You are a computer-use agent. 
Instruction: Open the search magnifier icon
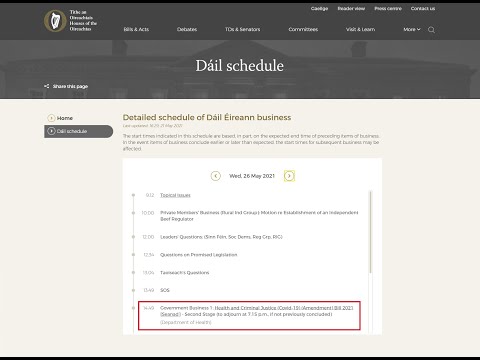(x=431, y=30)
